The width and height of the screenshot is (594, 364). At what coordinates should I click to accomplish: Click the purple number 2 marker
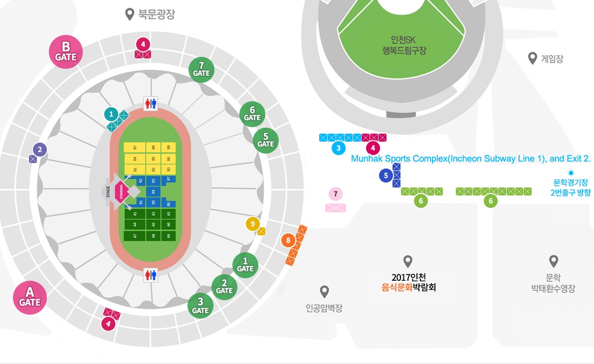point(40,150)
